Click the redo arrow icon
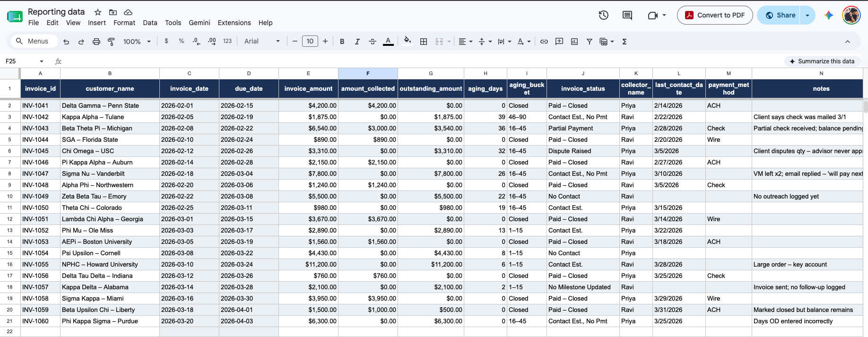The image size is (868, 337). (81, 42)
